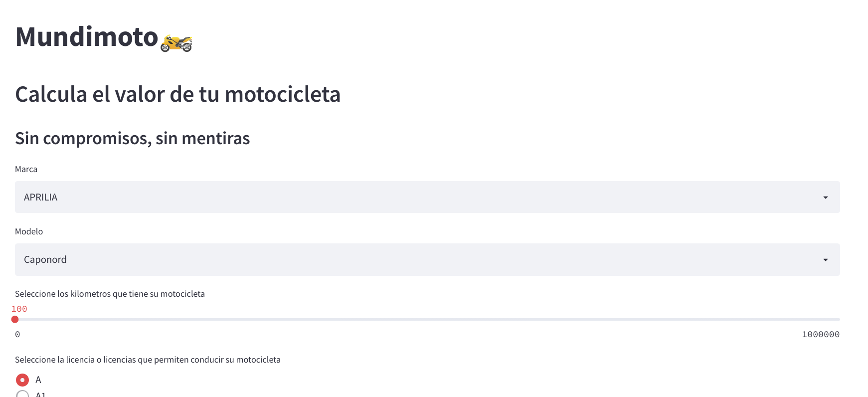Click the middle of the kilometers slider track
Viewport: 868px width, 397px height.
(427, 319)
